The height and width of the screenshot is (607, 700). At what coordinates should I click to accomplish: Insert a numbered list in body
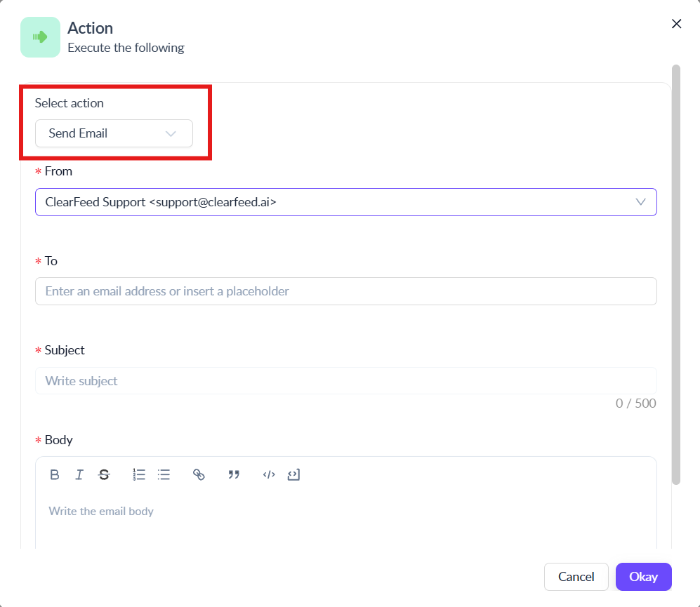(139, 474)
